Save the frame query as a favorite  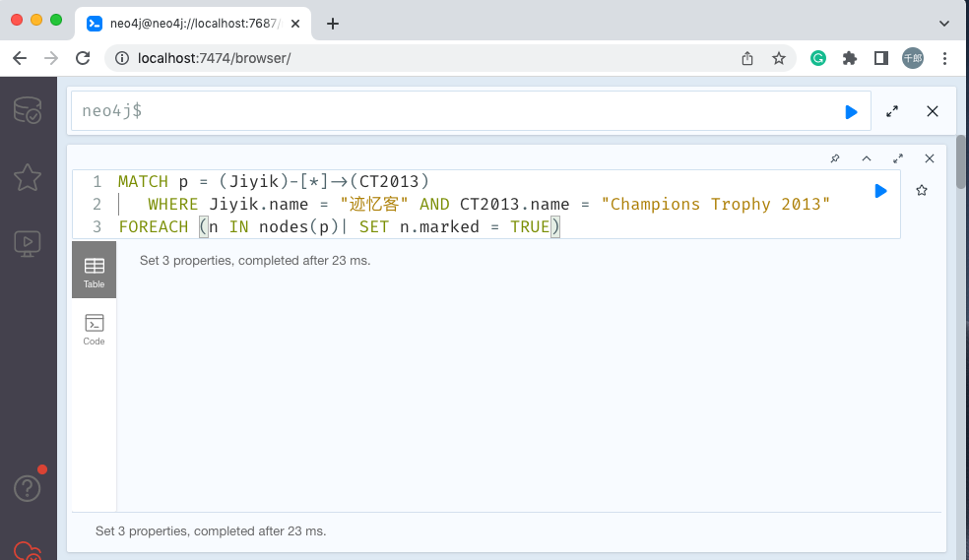click(922, 190)
